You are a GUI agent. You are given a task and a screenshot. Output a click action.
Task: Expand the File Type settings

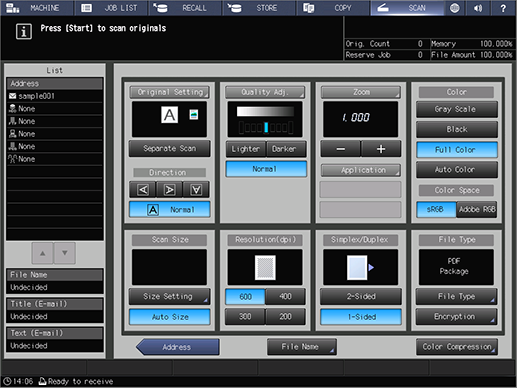click(456, 296)
